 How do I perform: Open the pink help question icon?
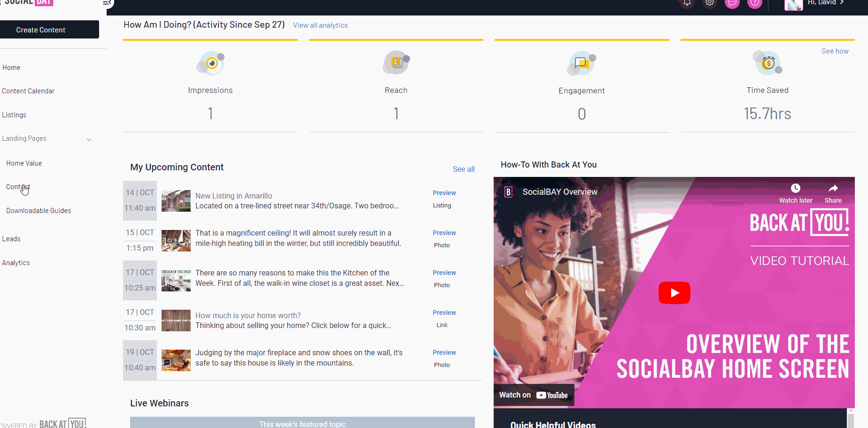755,3
